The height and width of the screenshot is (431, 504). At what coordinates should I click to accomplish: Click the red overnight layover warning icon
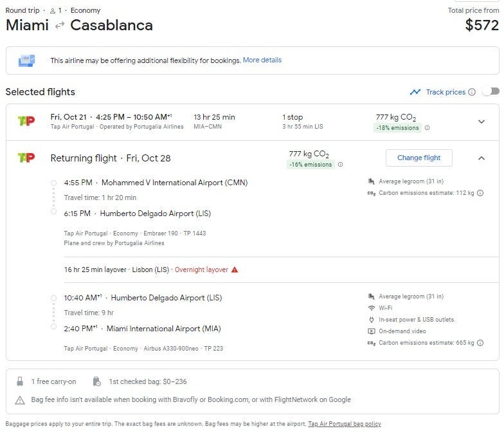click(235, 270)
